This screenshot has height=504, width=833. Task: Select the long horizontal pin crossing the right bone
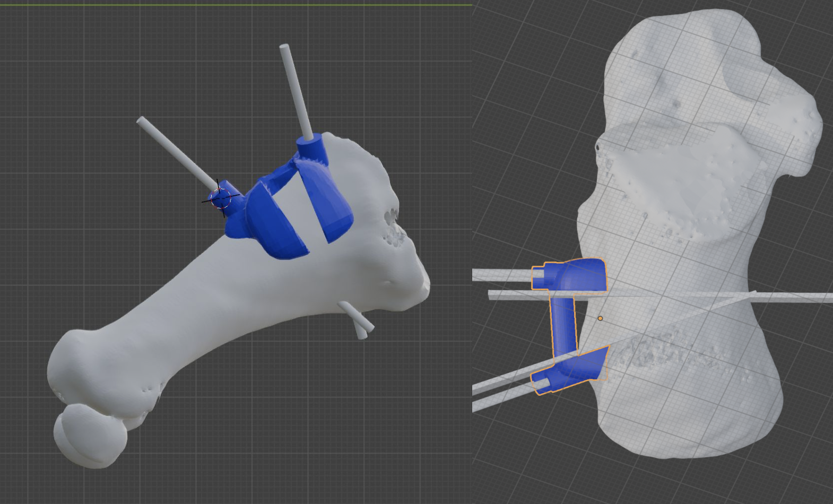tap(661, 296)
